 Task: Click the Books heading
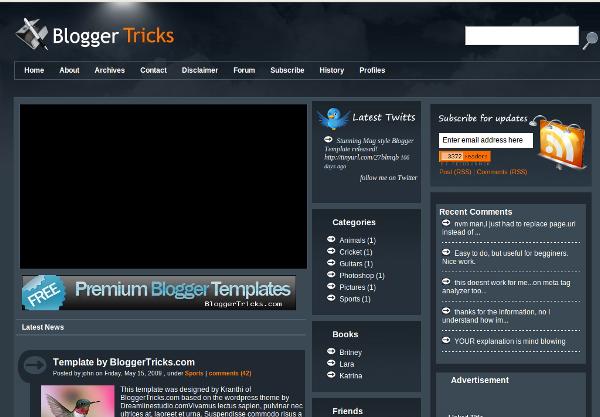345,334
